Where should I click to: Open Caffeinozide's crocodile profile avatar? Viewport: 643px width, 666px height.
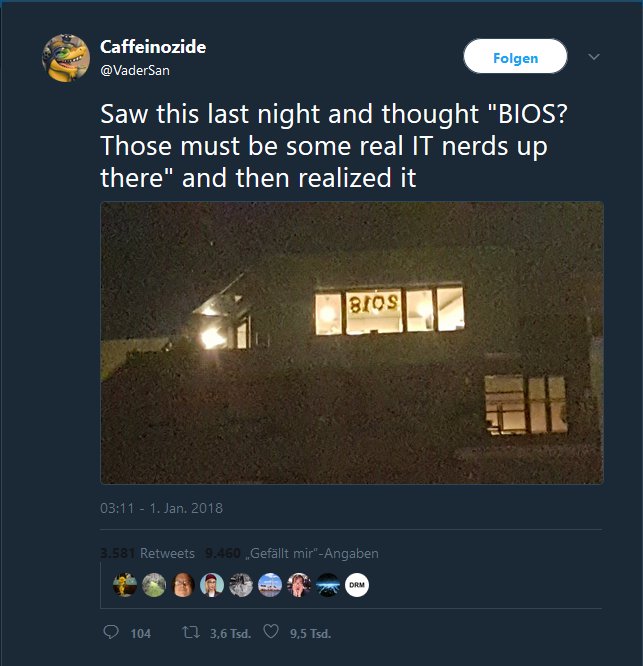[66, 58]
